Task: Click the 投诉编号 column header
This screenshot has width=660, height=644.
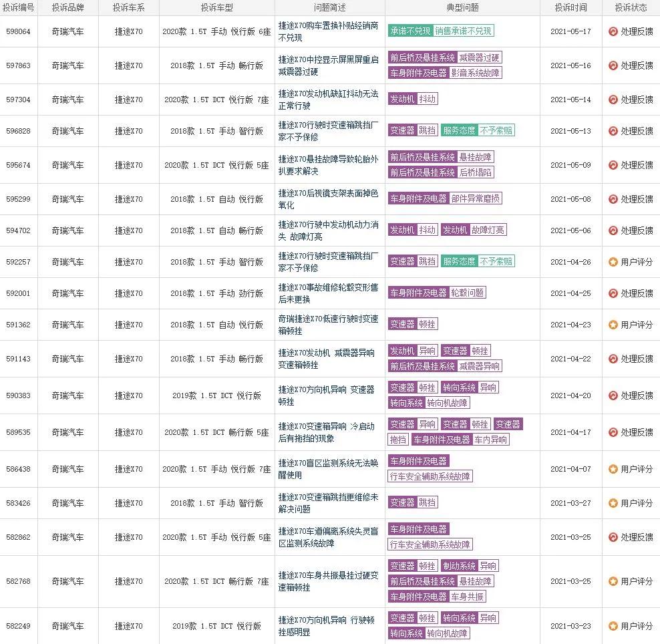Action: click(x=19, y=7)
